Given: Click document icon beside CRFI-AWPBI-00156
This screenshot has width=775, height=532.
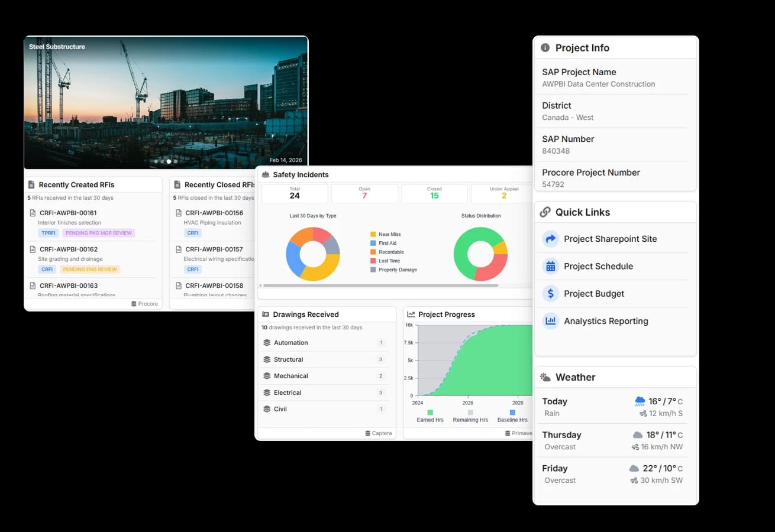Looking at the screenshot, I should pos(178,213).
